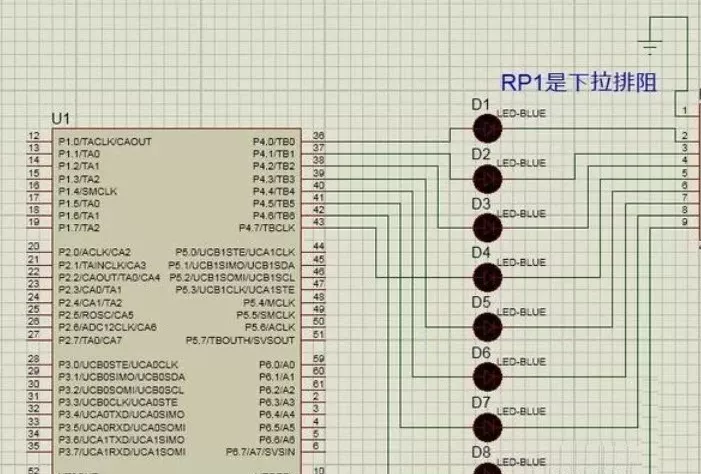
Task: Select the D6 LED symbol
Action: [487, 377]
